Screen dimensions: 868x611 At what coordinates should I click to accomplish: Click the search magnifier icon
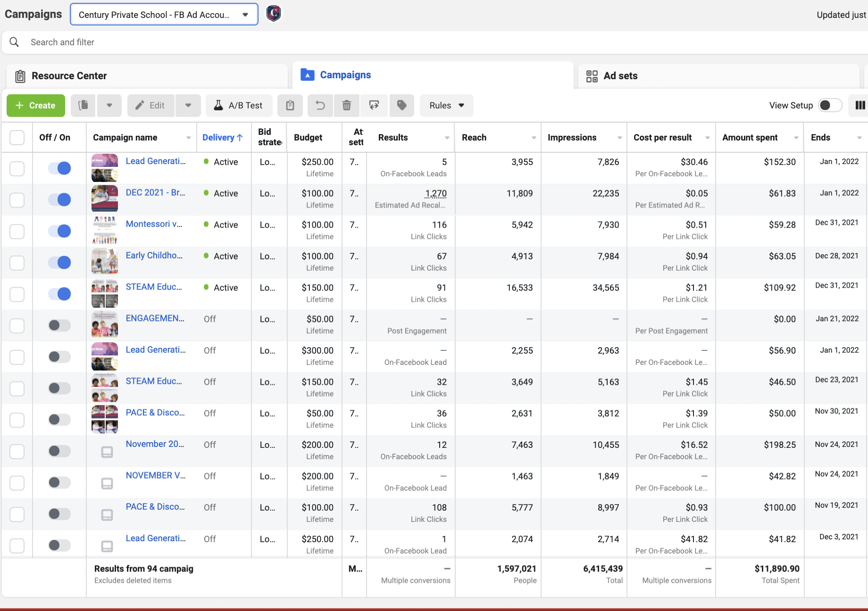pyautogui.click(x=14, y=42)
